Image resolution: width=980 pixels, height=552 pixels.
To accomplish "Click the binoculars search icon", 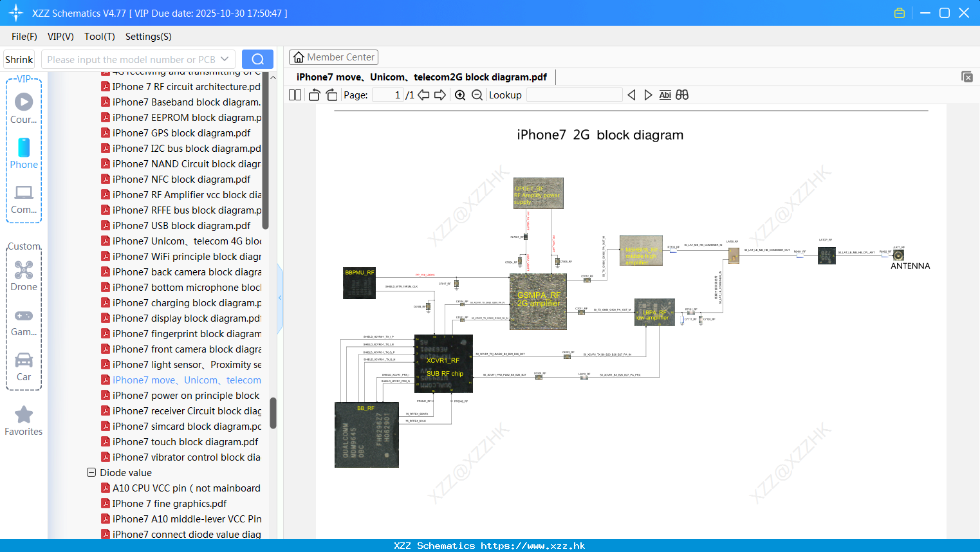I will point(682,95).
